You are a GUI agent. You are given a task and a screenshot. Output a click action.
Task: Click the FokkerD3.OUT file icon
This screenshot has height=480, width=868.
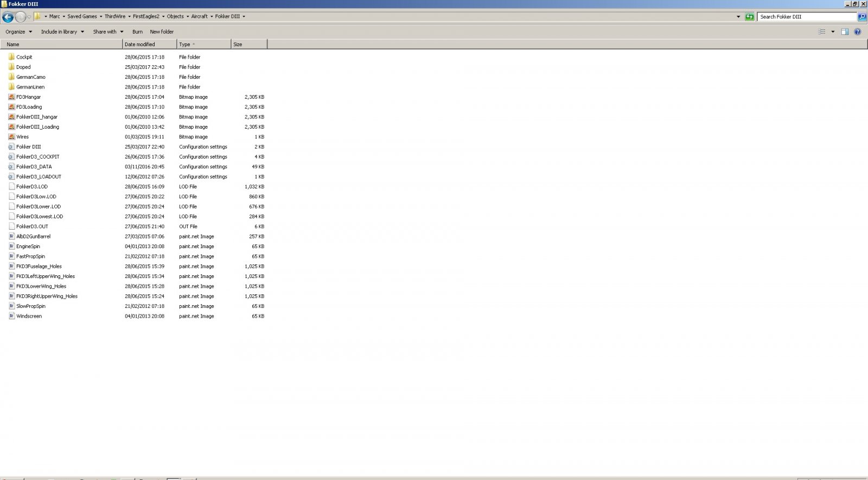(x=11, y=226)
